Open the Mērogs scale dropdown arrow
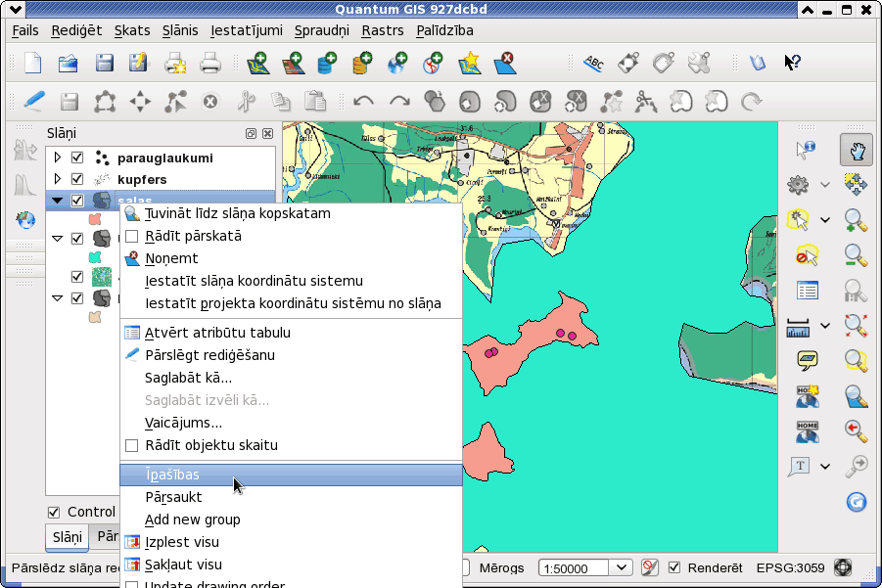The image size is (882, 588). (621, 567)
